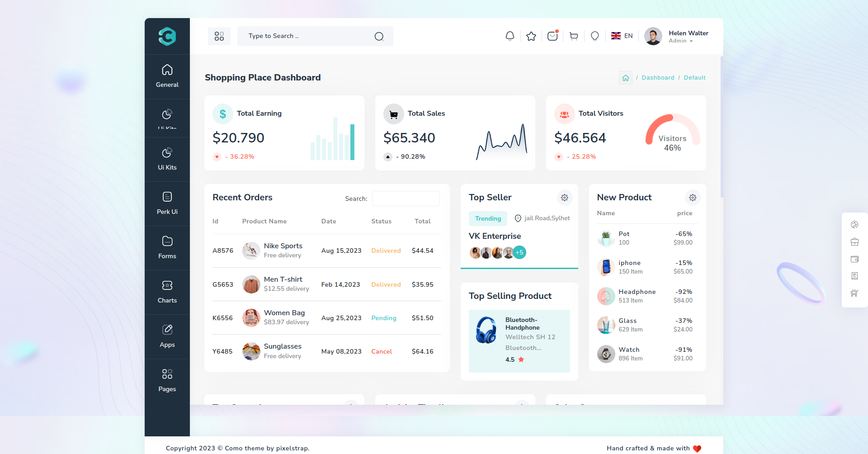Open the messages envelope icon
Screen dimensions: 868x454
(552, 36)
